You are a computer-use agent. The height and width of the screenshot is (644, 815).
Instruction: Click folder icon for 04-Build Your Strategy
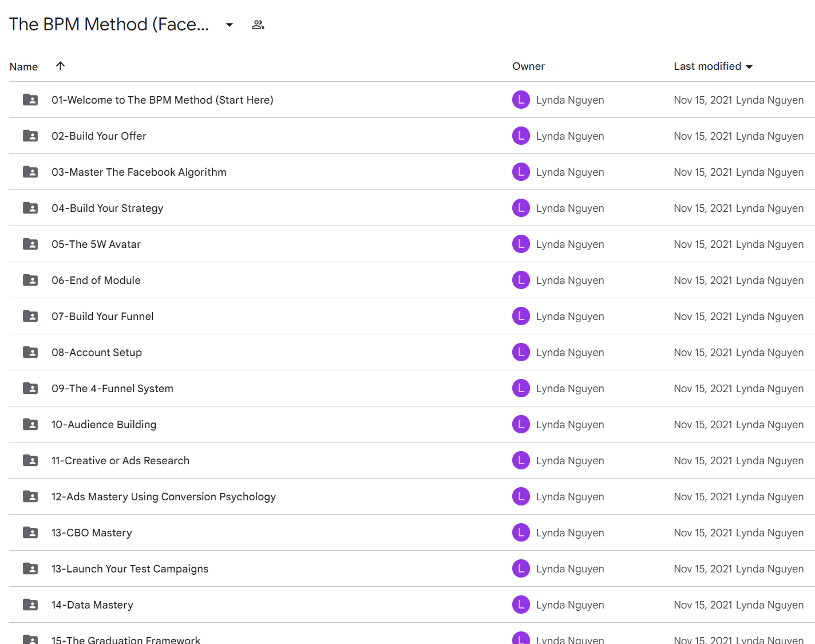tap(30, 208)
